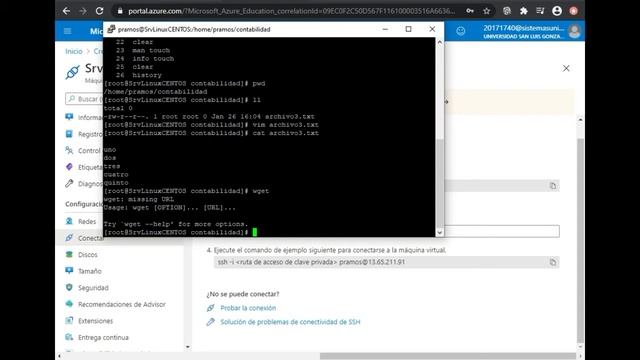Open Extensiones in the sidebar
640x360 pixels.
click(x=96, y=321)
